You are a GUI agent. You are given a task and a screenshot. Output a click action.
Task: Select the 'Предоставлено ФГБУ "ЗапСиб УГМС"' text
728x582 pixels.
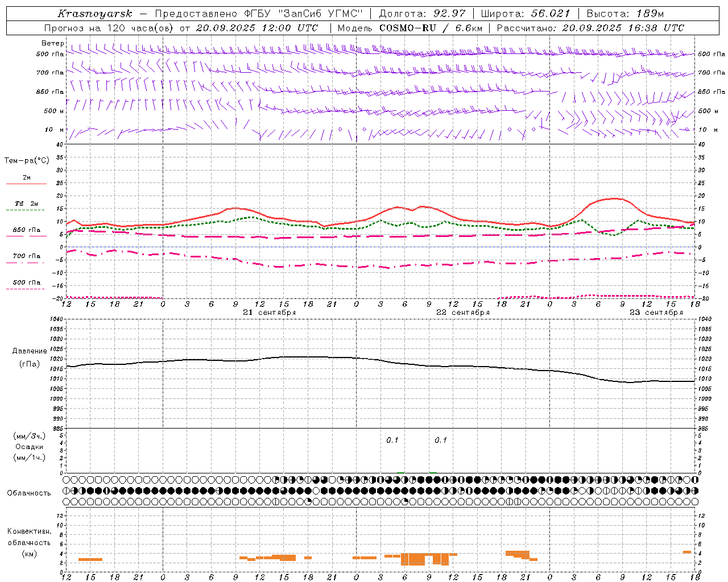pos(259,14)
